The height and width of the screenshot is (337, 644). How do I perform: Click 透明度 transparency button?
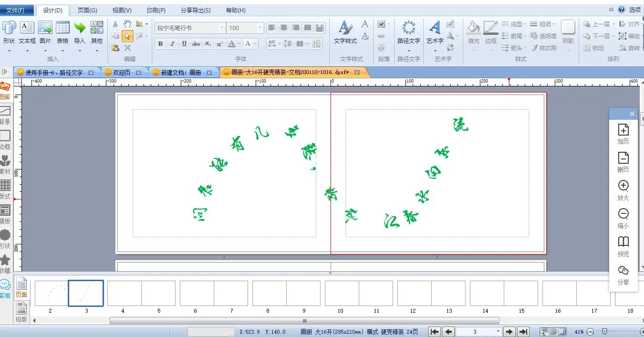543,36
